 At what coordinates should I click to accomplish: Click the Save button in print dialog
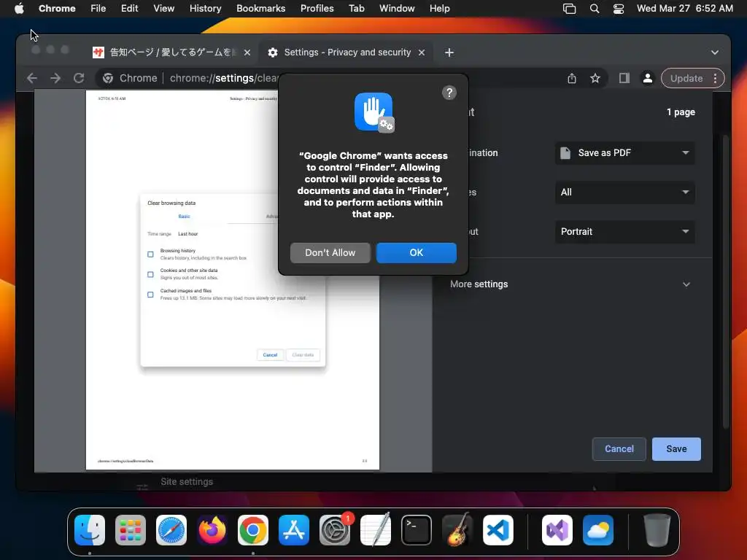click(676, 448)
